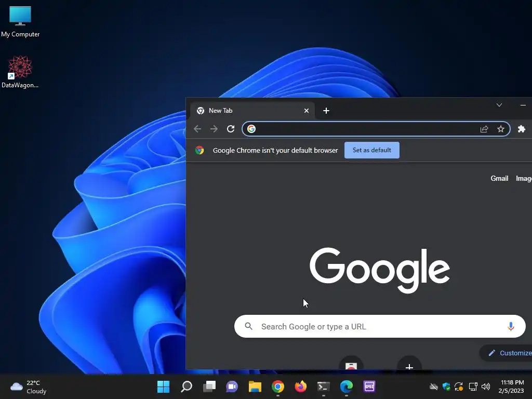Click the Google logo on new tab page
This screenshot has height=399, width=532.
coord(380,270)
